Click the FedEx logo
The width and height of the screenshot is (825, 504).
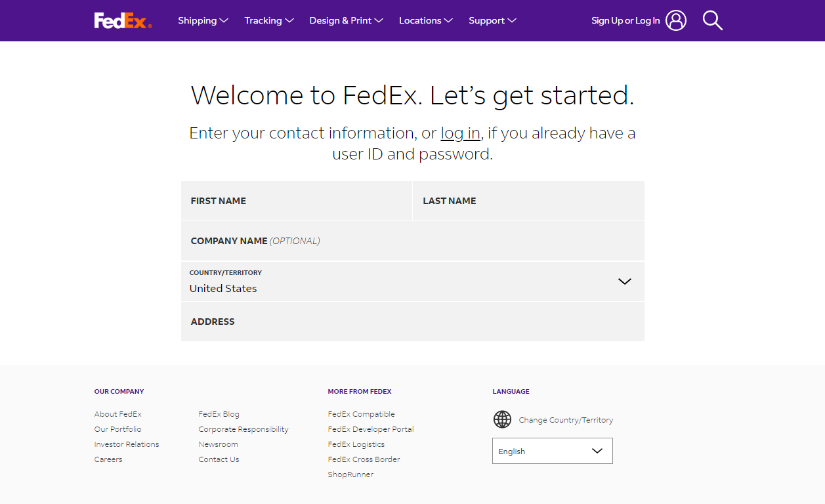point(123,20)
